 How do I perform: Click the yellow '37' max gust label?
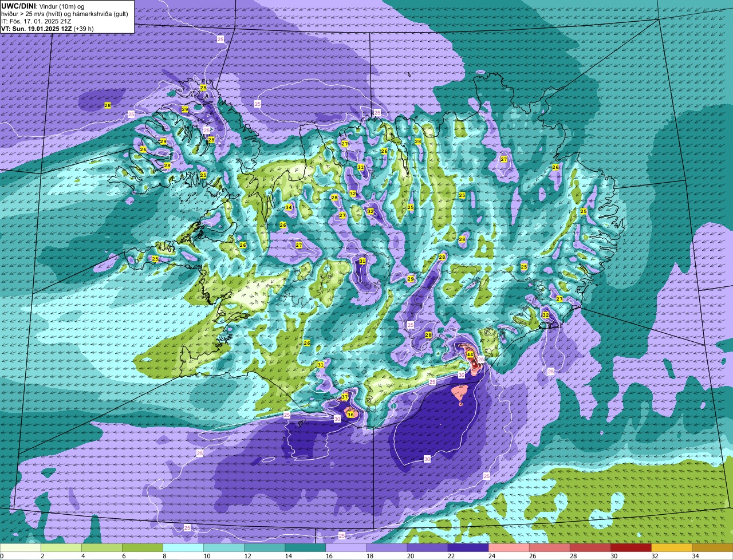(345, 397)
